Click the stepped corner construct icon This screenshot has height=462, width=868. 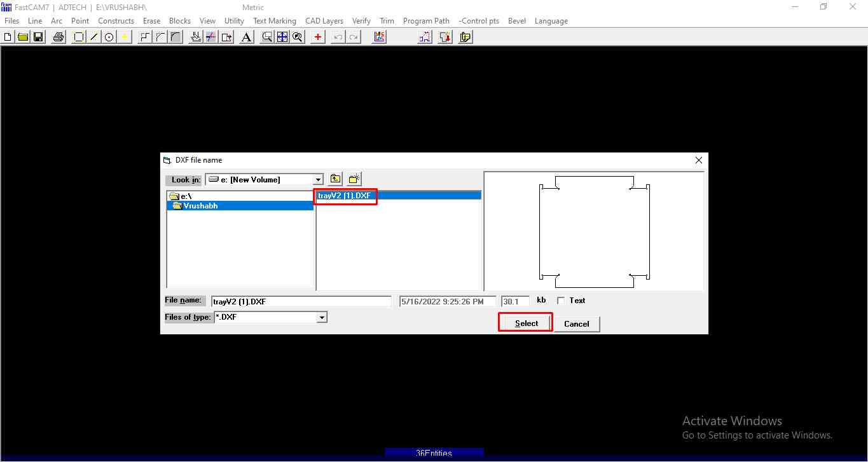coord(145,37)
